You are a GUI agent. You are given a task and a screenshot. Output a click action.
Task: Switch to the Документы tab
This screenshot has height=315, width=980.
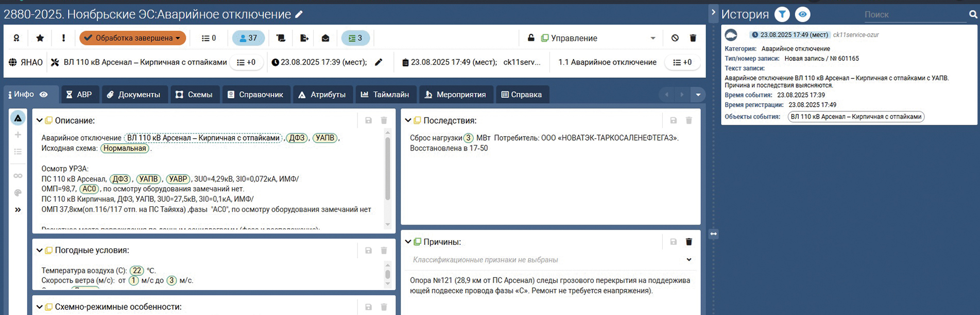coord(134,94)
